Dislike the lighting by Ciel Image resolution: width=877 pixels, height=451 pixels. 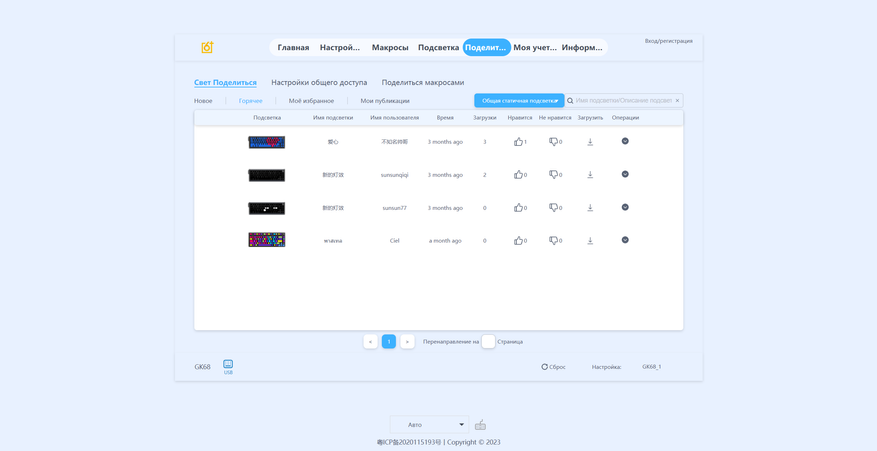tap(553, 241)
